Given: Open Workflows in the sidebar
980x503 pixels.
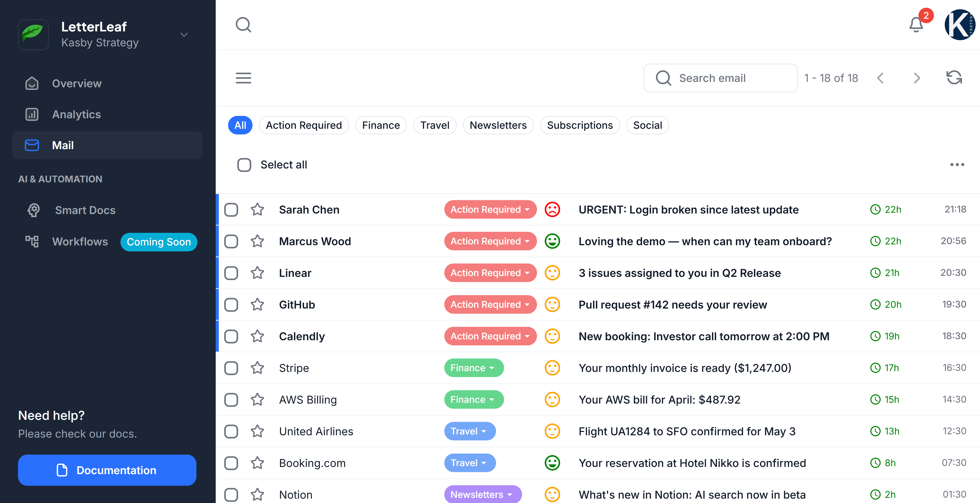Looking at the screenshot, I should click(x=107, y=242).
